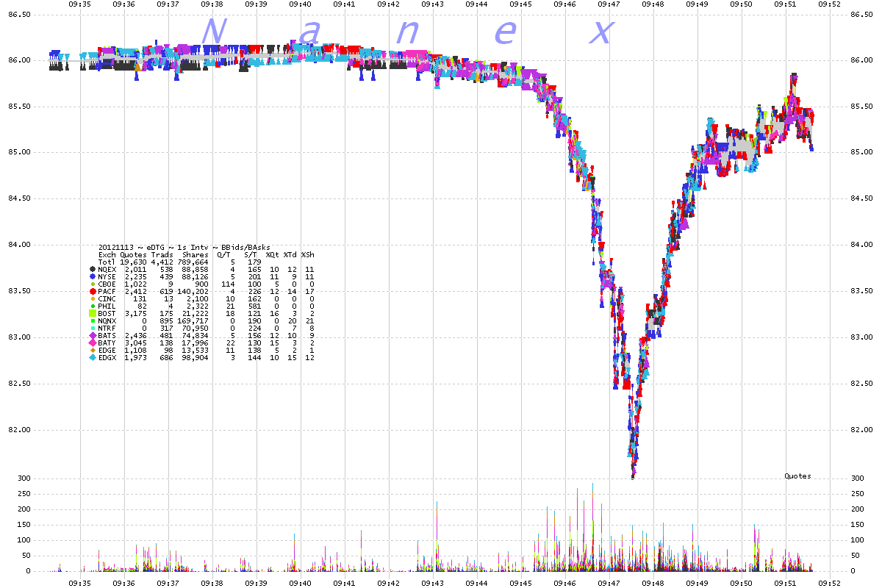Click the price low point near 81.50
Viewport: 882px width, 588px height.
click(x=633, y=476)
